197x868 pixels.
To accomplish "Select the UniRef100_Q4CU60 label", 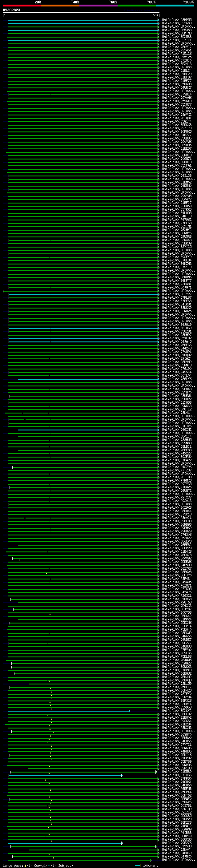I will (177, 785).
